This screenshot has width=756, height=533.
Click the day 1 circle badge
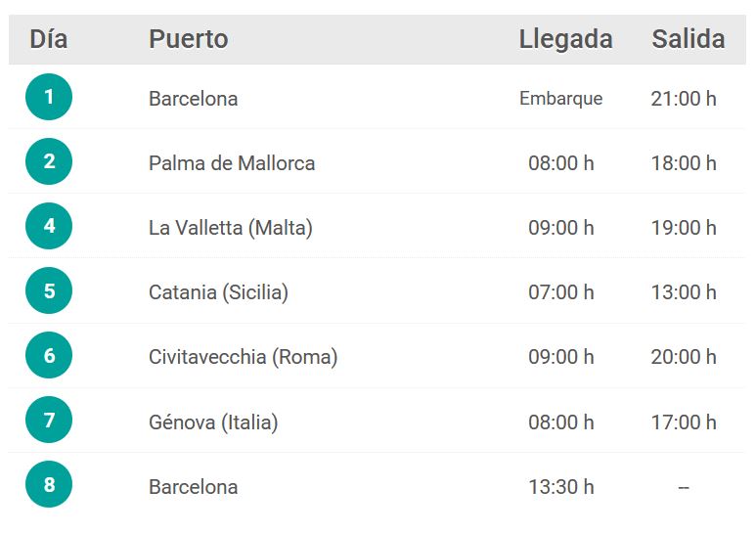pos(49,97)
